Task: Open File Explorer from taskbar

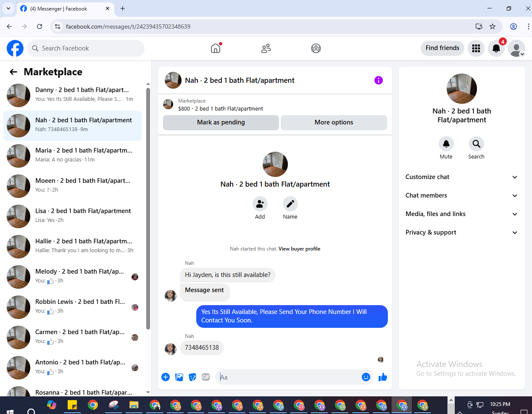Action: (134, 405)
